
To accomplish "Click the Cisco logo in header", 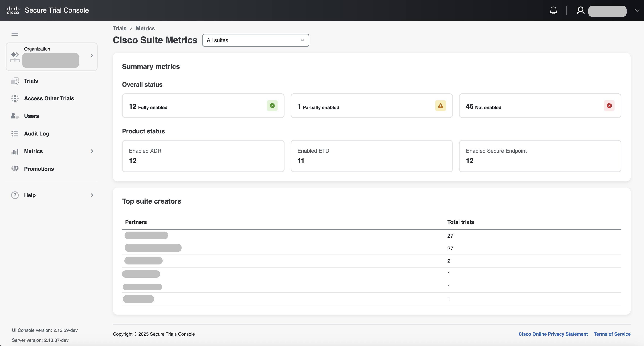I will [x=13, y=10].
